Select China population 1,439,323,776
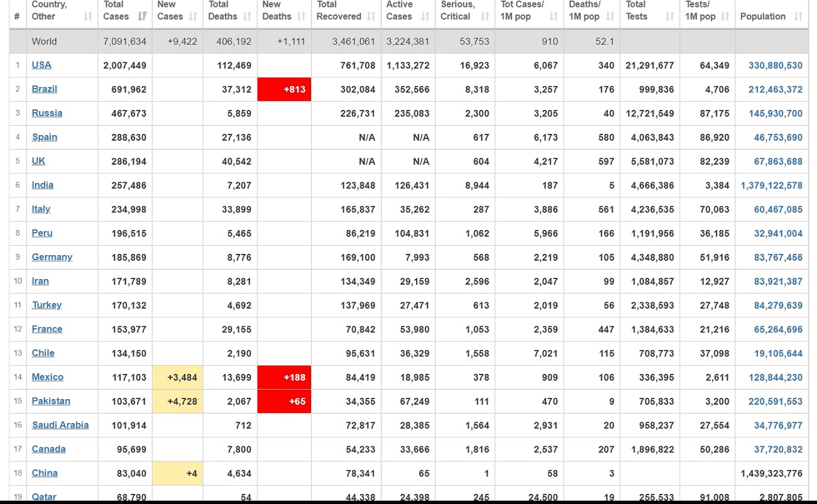This screenshot has height=504, width=817. tap(772, 473)
